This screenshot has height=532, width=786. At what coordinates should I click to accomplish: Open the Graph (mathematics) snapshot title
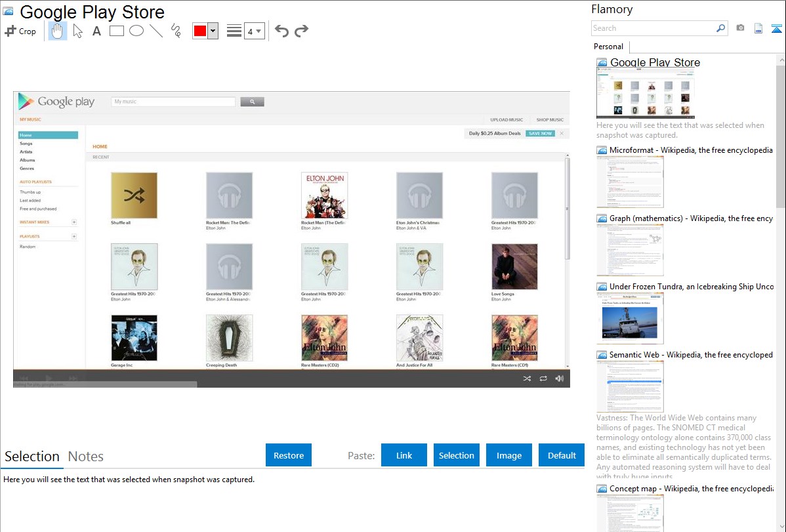click(x=691, y=218)
